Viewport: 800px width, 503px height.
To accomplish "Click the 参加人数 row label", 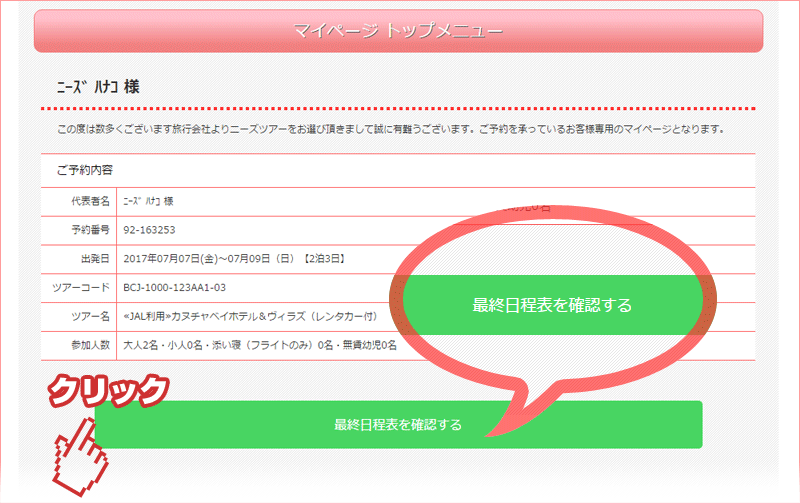I will click(90, 345).
